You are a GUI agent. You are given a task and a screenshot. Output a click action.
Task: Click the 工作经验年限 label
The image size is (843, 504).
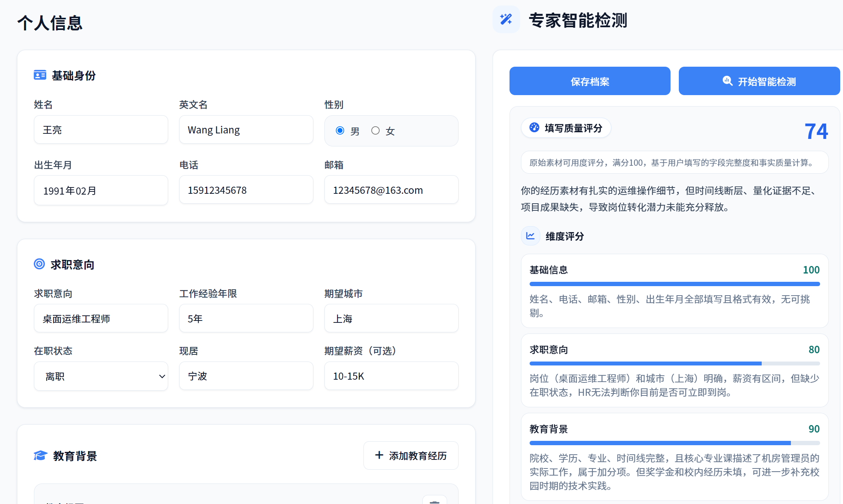[208, 293]
